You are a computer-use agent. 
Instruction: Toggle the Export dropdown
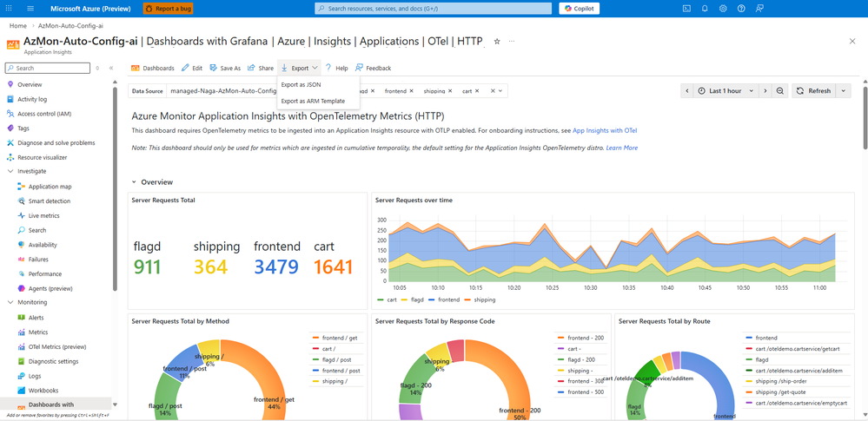pos(299,68)
